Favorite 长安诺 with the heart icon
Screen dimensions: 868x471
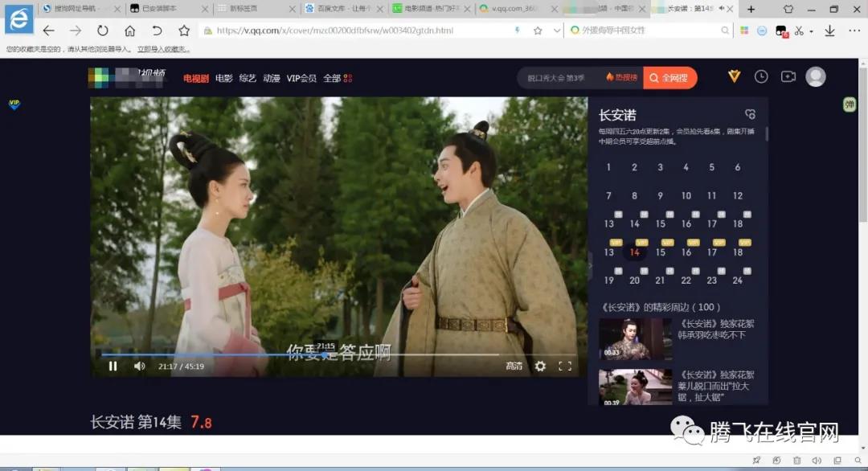750,114
